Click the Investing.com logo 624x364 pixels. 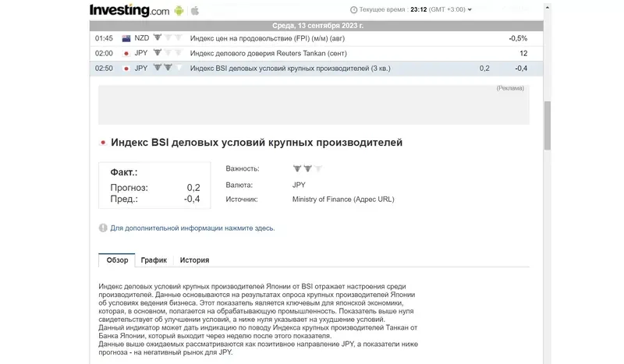click(x=129, y=10)
